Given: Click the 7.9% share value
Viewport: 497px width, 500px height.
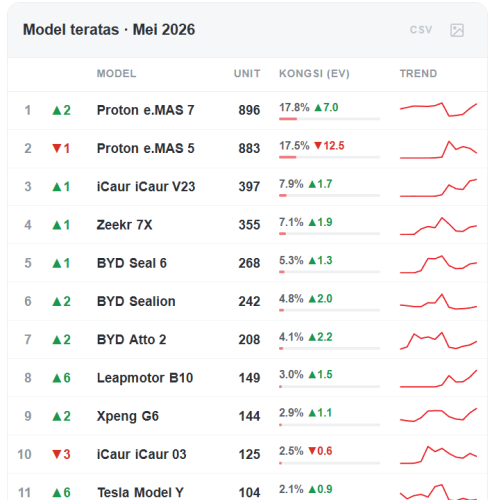Looking at the screenshot, I should coord(291,184).
